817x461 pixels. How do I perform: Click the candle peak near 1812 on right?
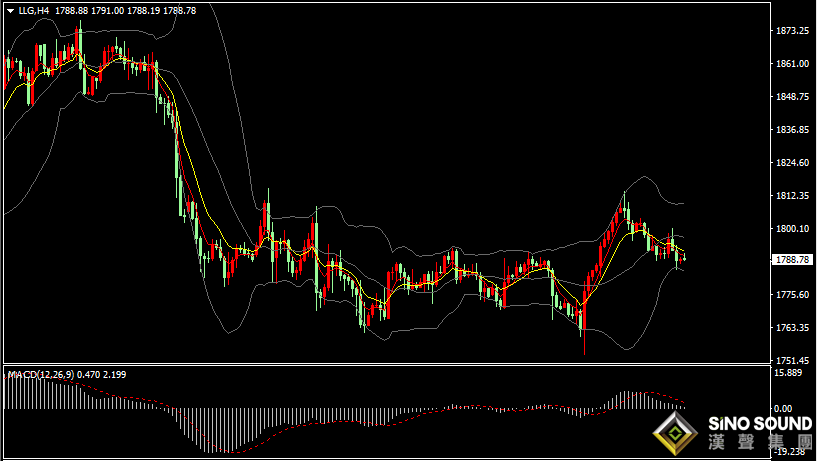(x=625, y=195)
